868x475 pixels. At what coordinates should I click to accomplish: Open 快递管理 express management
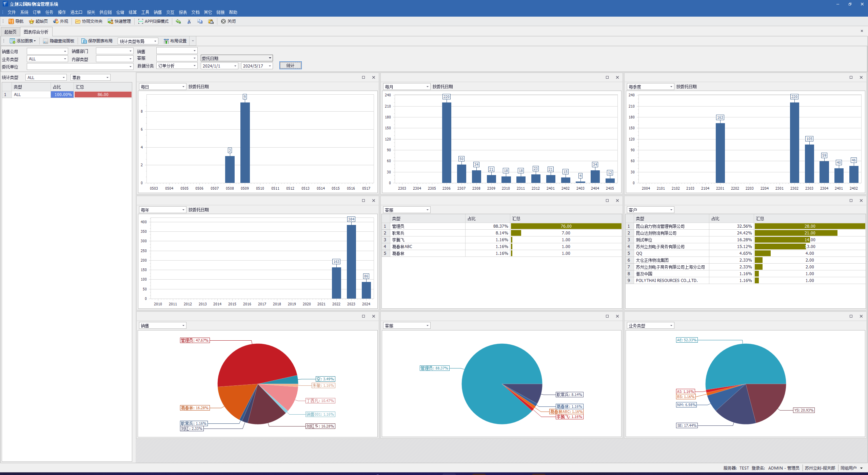pyautogui.click(x=119, y=21)
